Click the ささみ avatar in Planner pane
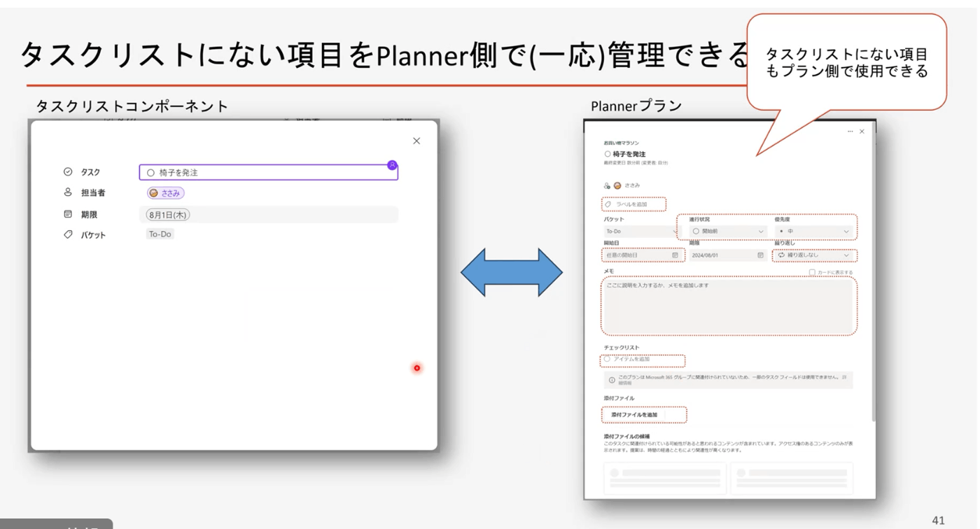This screenshot has width=980, height=529. 617,185
